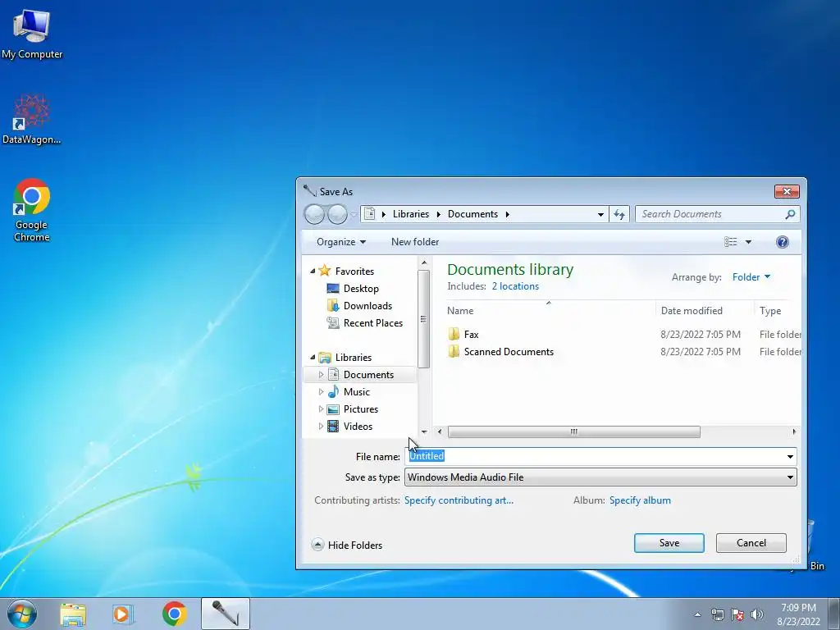Screen dimensions: 840x630
Task: Open Windows Explorer from the taskbar
Action: (73, 614)
